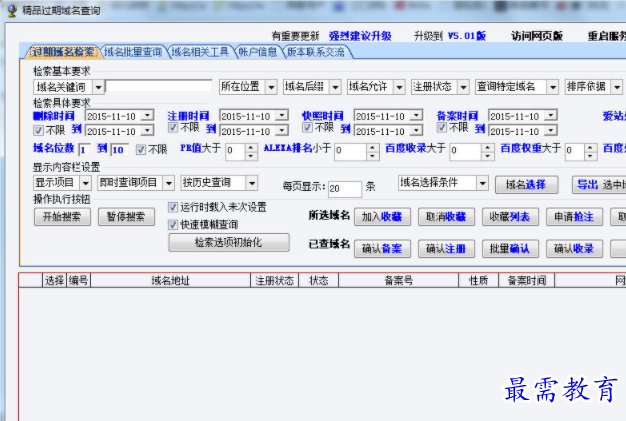Screen dimensions: 626x421
Task: Expand the 显示项目 dropdown
Action: click(85, 183)
